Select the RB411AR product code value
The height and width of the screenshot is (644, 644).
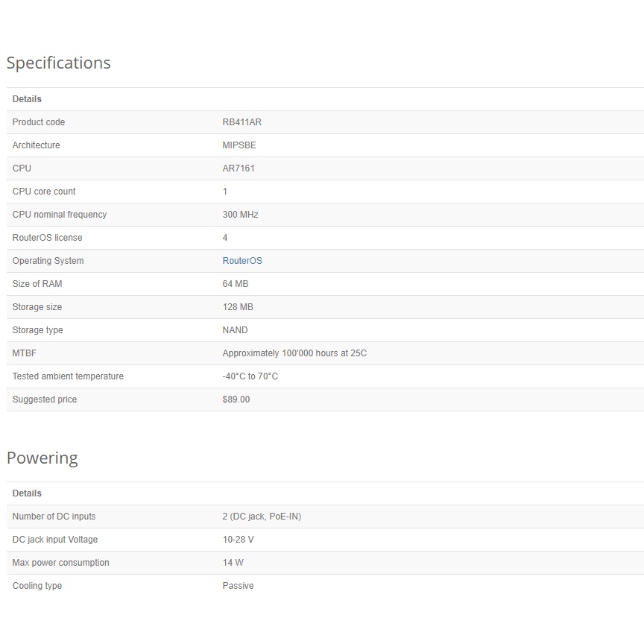(x=241, y=122)
